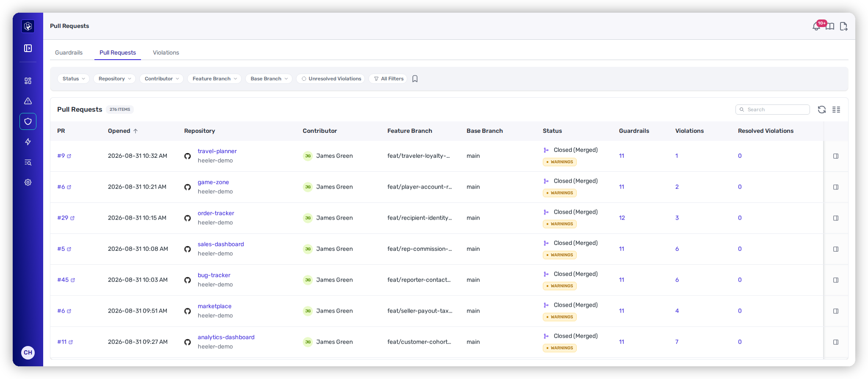Viewport: 868px width, 379px height.
Task: Open external link icon for PR #29
Action: (x=72, y=218)
